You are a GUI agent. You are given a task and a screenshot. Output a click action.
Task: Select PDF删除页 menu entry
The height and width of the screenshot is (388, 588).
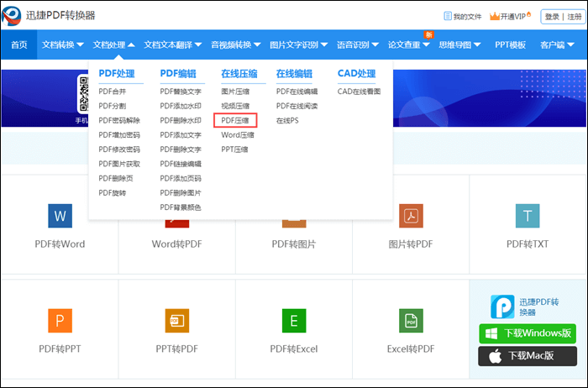click(x=116, y=178)
